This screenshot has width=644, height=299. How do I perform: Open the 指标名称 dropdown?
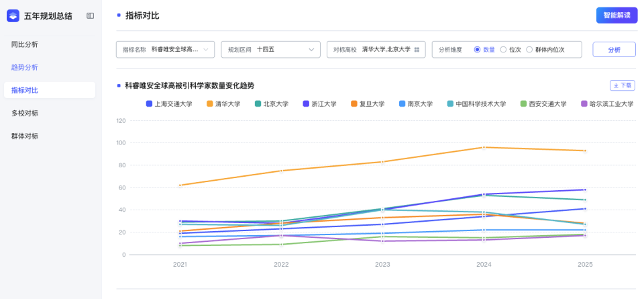point(166,50)
